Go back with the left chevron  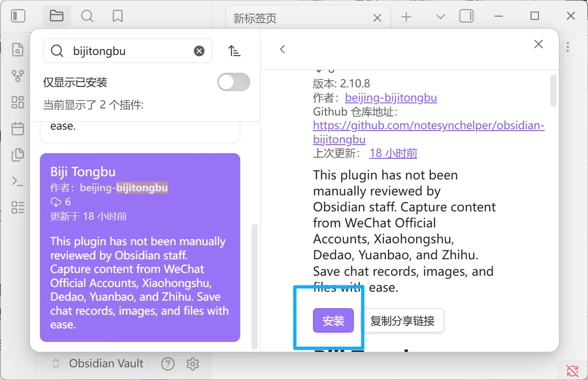pyautogui.click(x=283, y=49)
